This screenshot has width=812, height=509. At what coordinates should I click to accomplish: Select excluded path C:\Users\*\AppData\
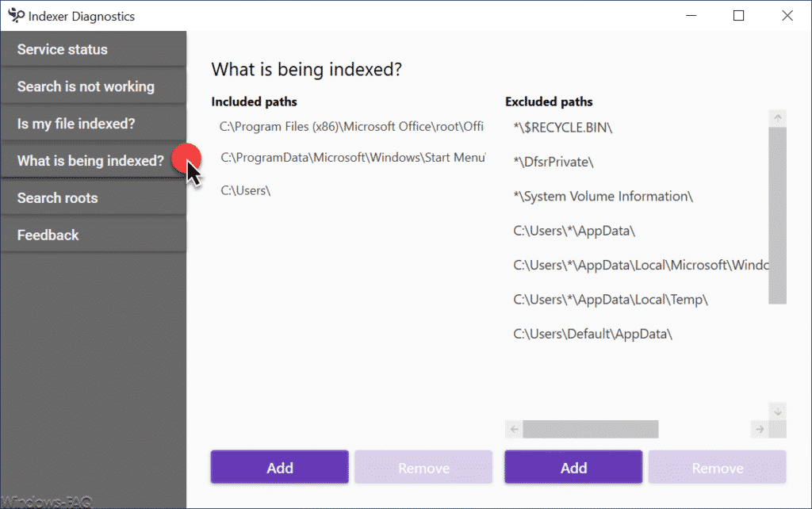[574, 231]
